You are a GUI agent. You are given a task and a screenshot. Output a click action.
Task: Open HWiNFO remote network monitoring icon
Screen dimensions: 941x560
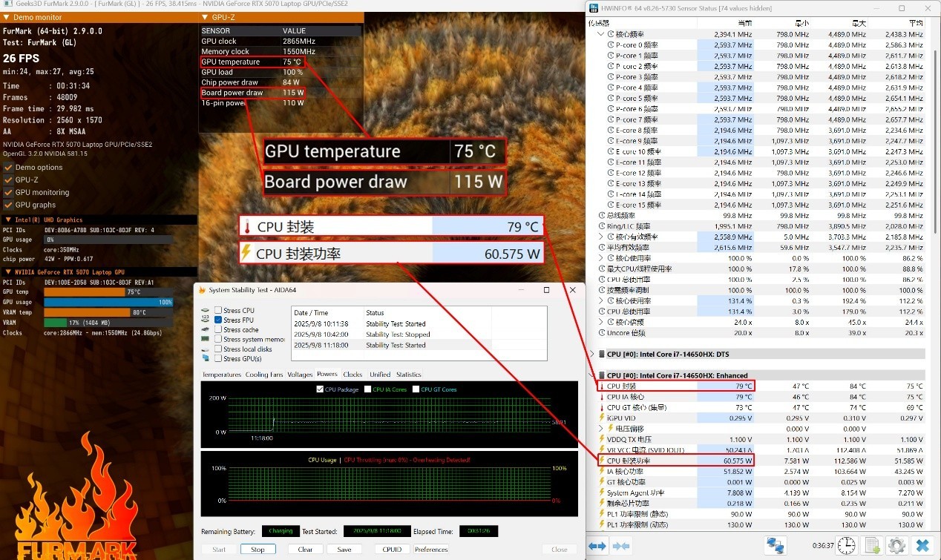coord(776,546)
